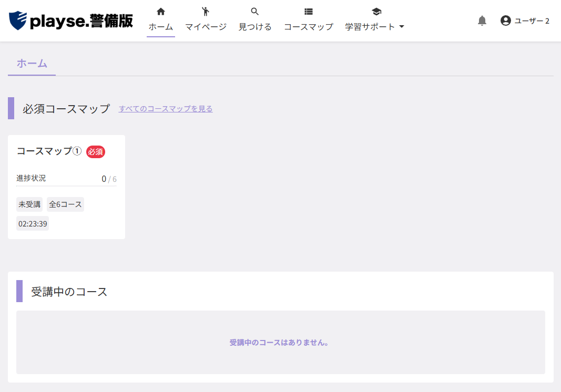Click the red 必須 badge
561x392 pixels.
(x=96, y=152)
